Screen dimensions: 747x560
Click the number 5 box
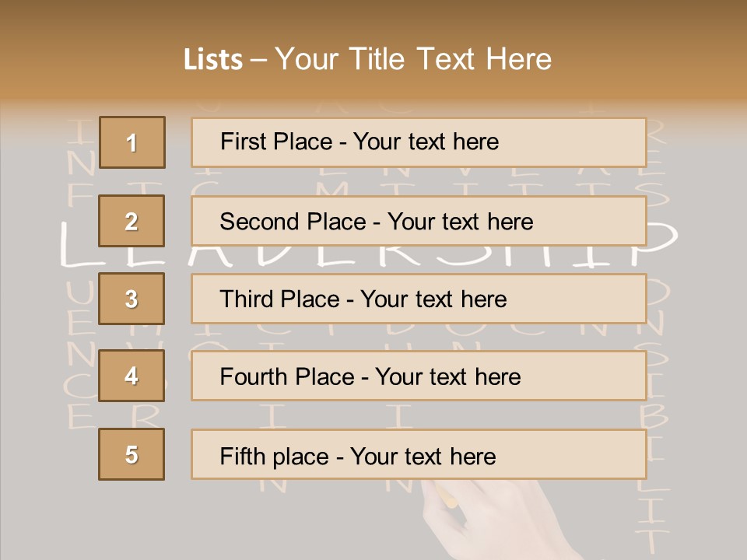click(132, 454)
